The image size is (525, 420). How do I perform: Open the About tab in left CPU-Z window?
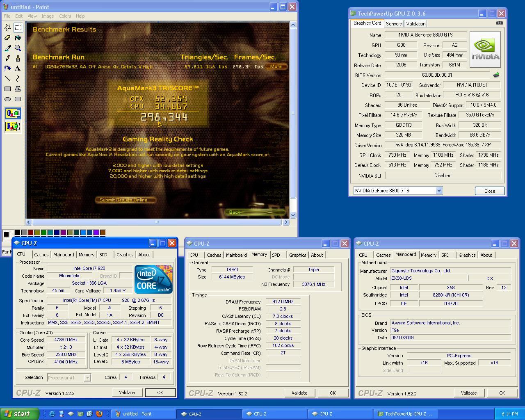pos(144,255)
